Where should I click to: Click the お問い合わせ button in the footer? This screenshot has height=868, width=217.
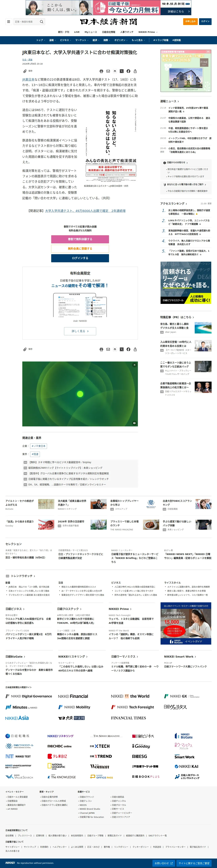163,863
